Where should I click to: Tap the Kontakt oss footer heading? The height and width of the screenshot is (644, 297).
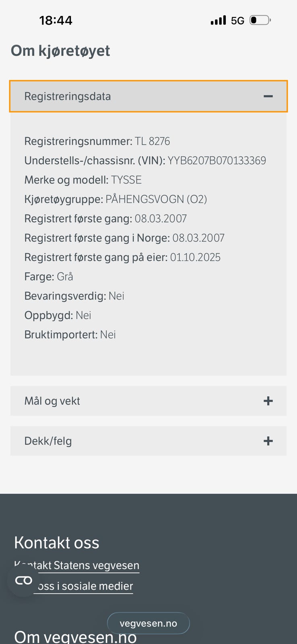point(57,543)
